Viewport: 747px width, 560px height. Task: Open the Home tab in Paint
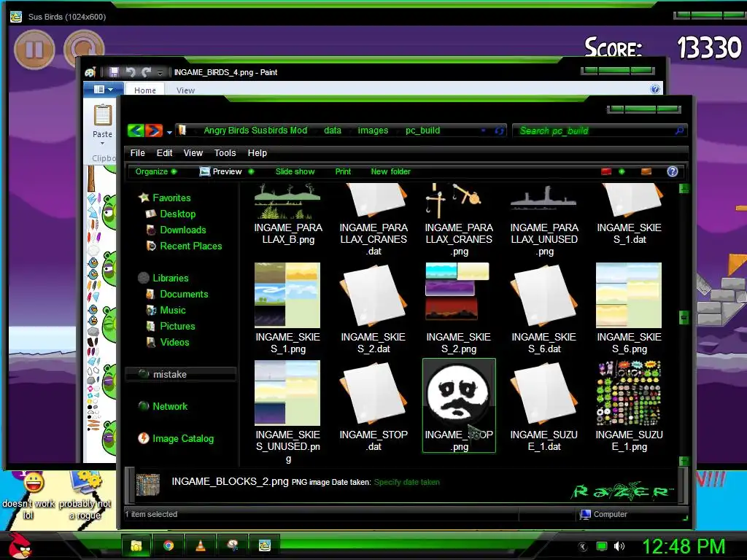145,90
